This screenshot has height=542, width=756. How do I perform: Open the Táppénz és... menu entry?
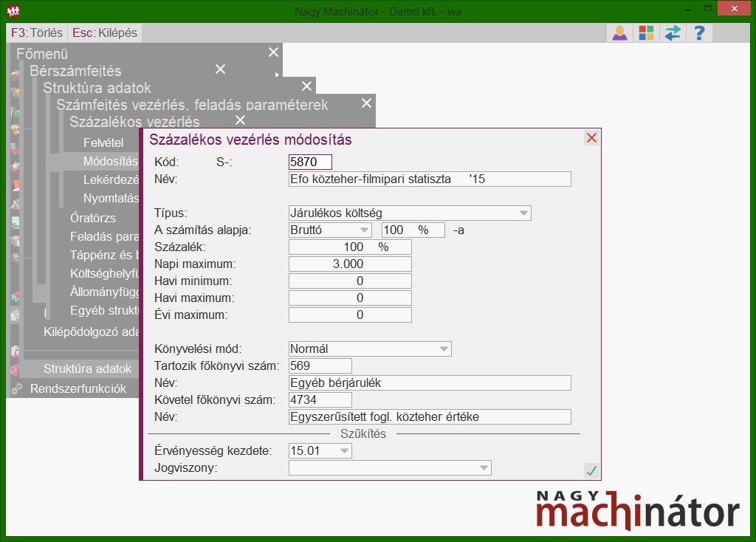[104, 255]
